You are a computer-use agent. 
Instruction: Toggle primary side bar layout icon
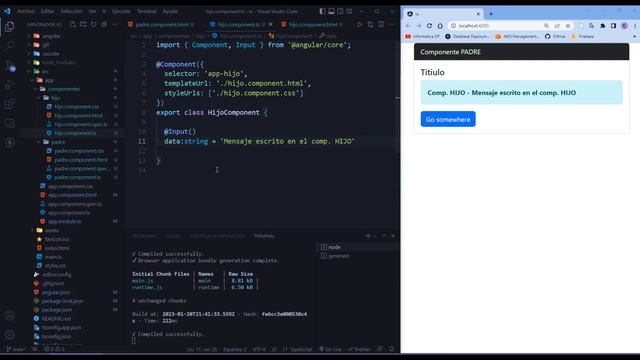coord(322,11)
